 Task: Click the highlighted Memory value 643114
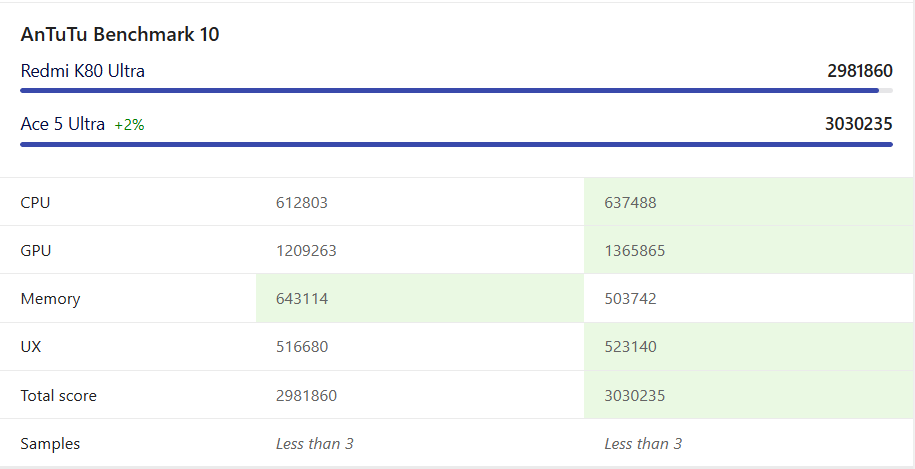tap(302, 299)
